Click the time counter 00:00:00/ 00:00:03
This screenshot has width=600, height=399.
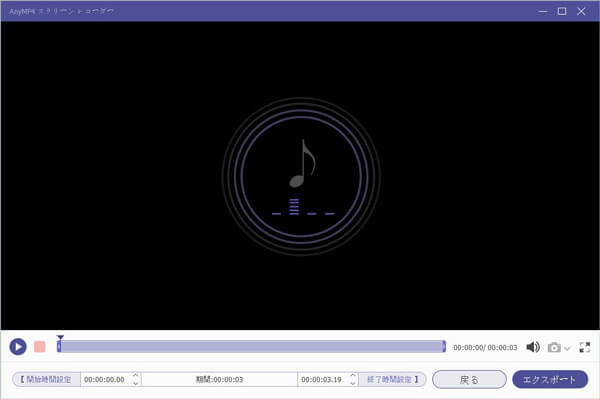click(x=485, y=347)
